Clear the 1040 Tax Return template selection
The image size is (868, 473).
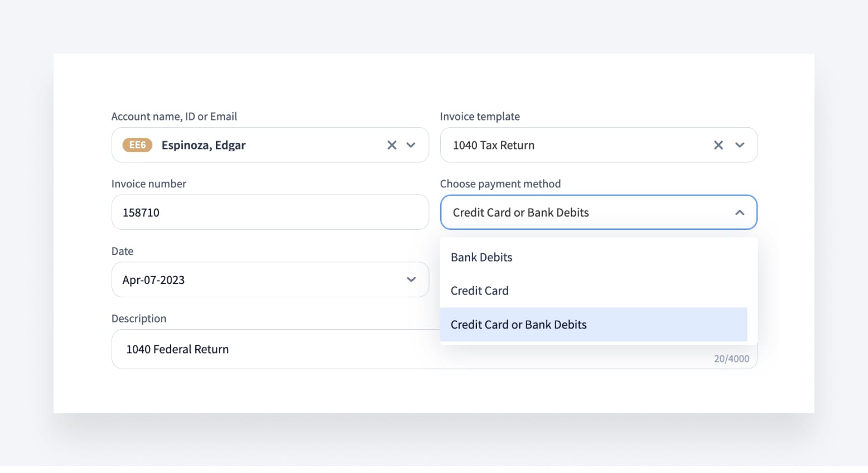718,145
